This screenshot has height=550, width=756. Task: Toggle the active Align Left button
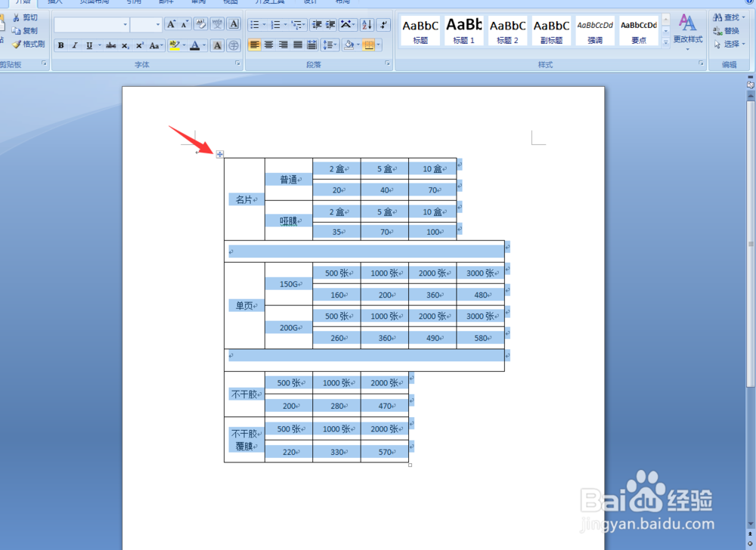click(255, 45)
